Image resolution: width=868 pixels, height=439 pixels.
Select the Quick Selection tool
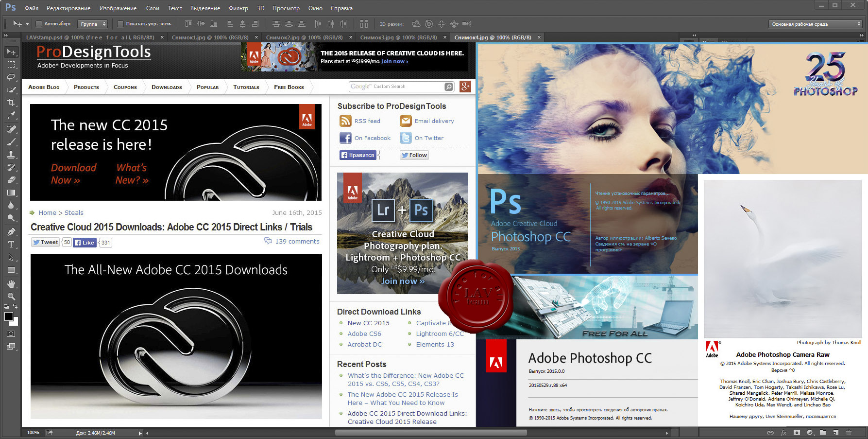[x=11, y=90]
